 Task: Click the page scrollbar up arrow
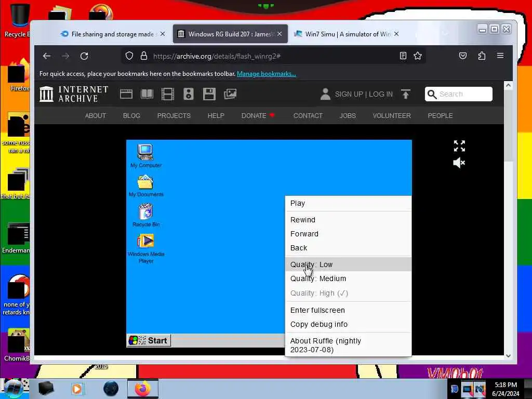coord(508,85)
